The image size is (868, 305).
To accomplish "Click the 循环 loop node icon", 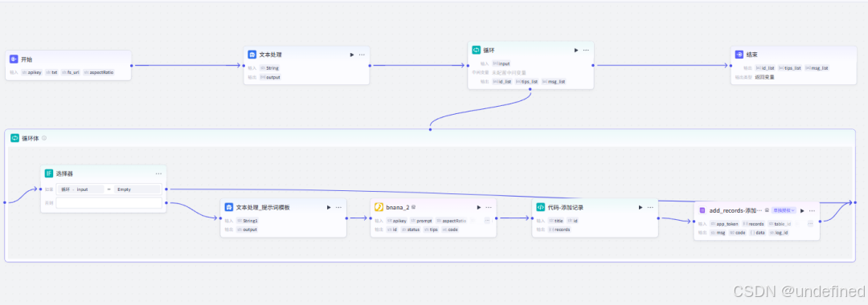I will [476, 50].
